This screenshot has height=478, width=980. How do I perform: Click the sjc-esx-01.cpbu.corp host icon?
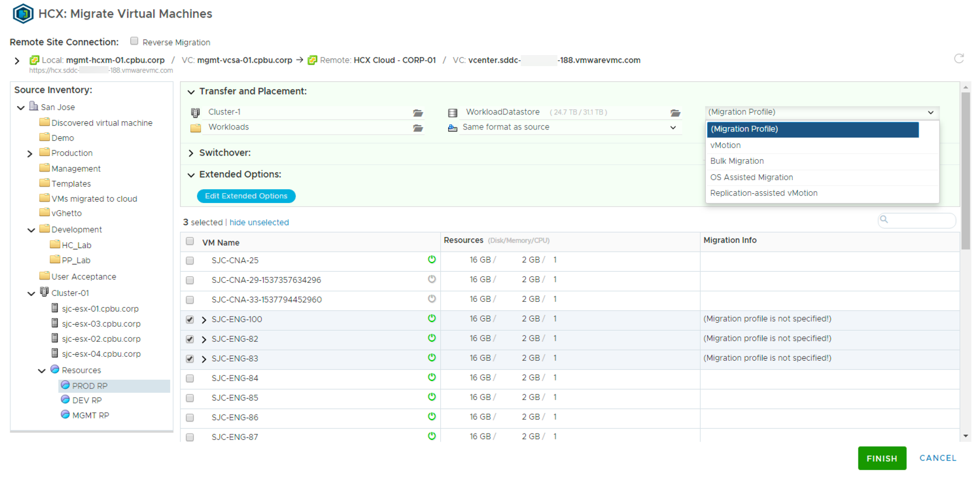point(54,308)
